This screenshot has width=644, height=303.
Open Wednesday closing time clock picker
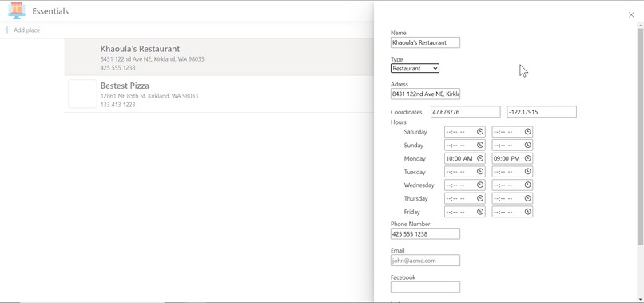[528, 185]
